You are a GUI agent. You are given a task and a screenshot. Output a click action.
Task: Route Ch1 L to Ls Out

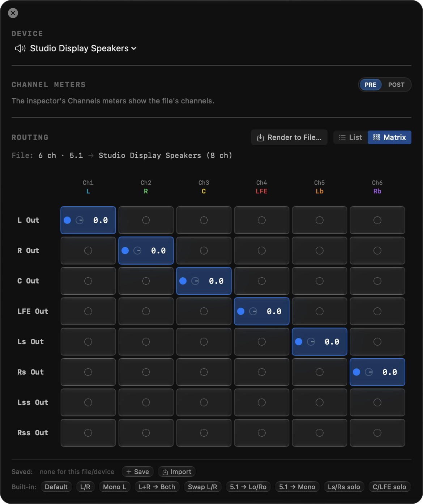88,342
